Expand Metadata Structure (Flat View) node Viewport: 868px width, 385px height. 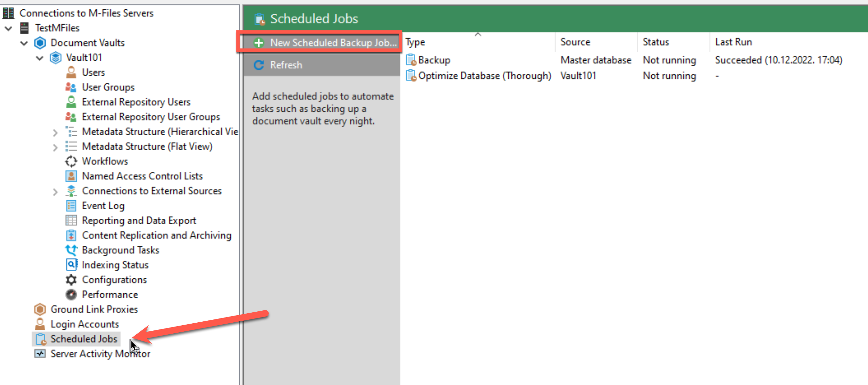(55, 148)
